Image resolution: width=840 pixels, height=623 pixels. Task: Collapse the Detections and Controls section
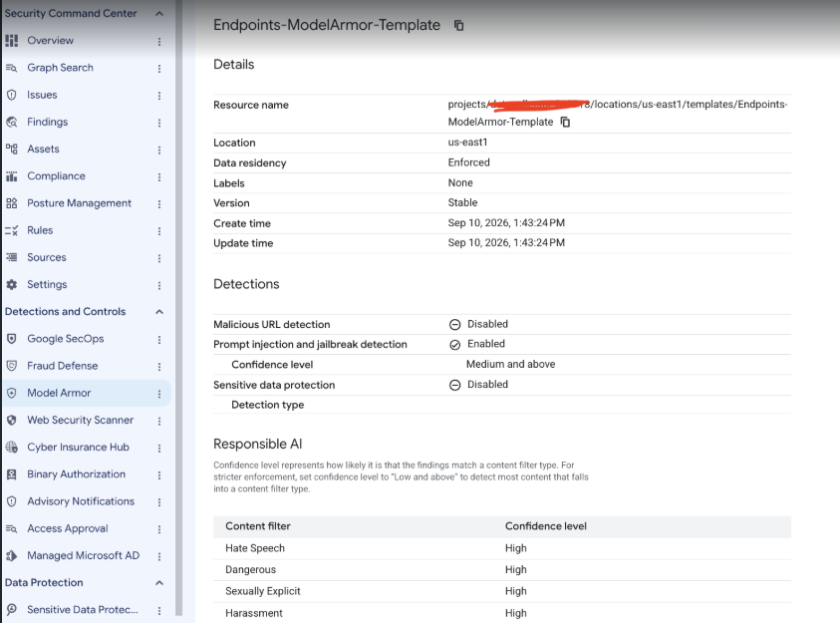159,312
